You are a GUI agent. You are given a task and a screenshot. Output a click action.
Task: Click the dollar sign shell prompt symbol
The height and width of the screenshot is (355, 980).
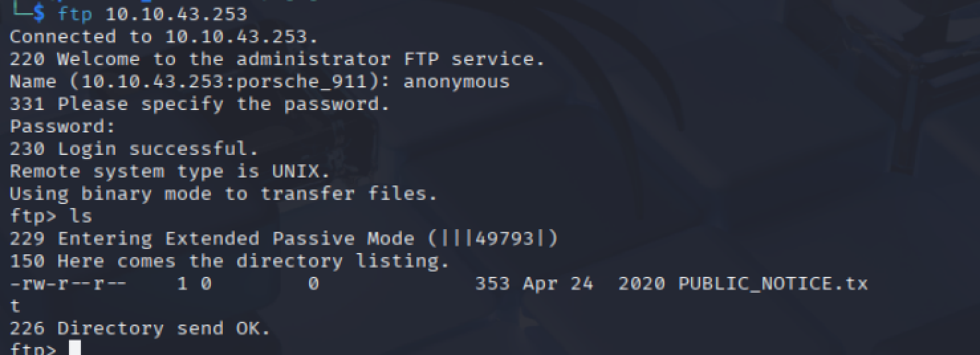[39, 14]
